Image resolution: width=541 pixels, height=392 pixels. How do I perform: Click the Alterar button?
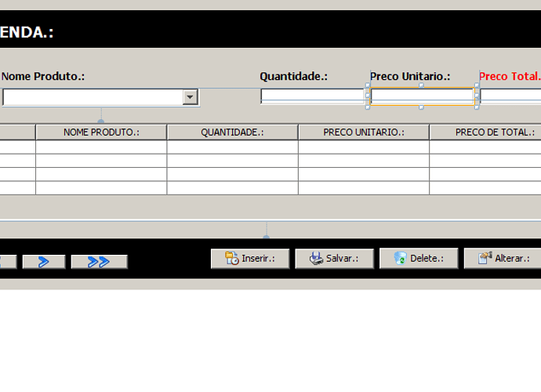[x=503, y=258]
